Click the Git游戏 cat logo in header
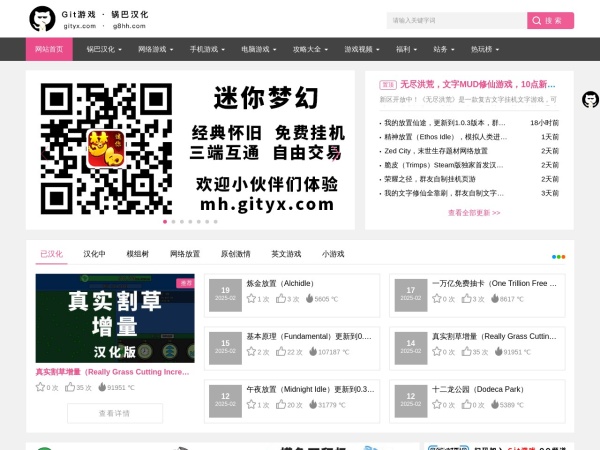 pos(42,18)
